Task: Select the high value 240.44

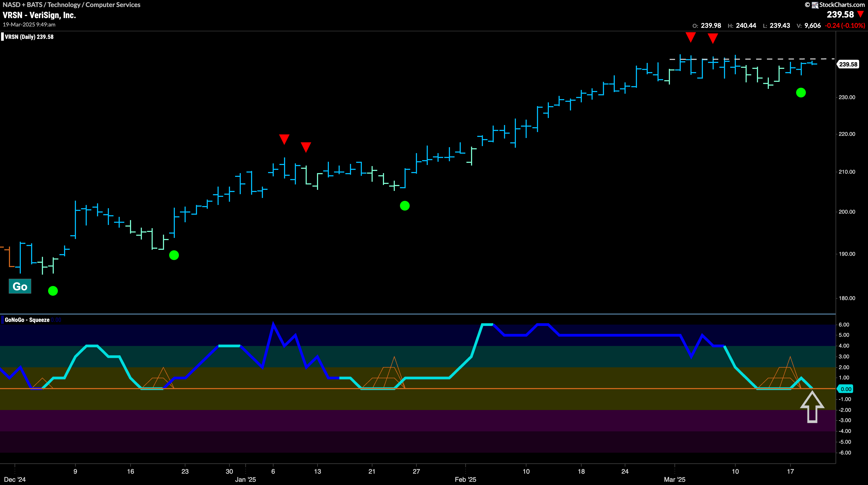Action: coord(746,26)
